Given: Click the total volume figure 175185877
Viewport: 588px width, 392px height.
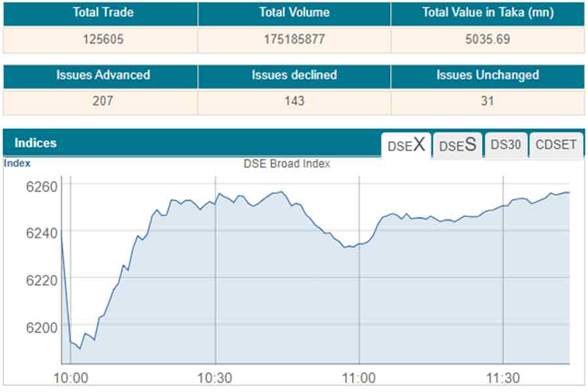Looking at the screenshot, I should point(294,39).
